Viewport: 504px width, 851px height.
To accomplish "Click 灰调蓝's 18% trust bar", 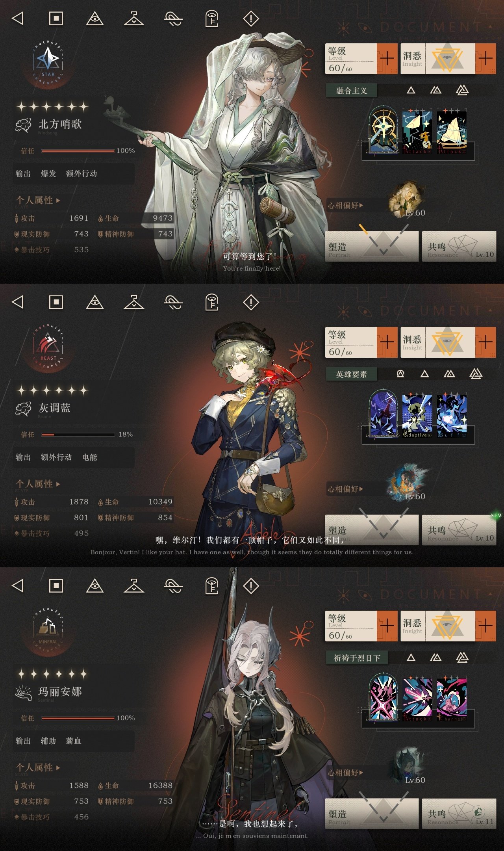I will (x=78, y=435).
